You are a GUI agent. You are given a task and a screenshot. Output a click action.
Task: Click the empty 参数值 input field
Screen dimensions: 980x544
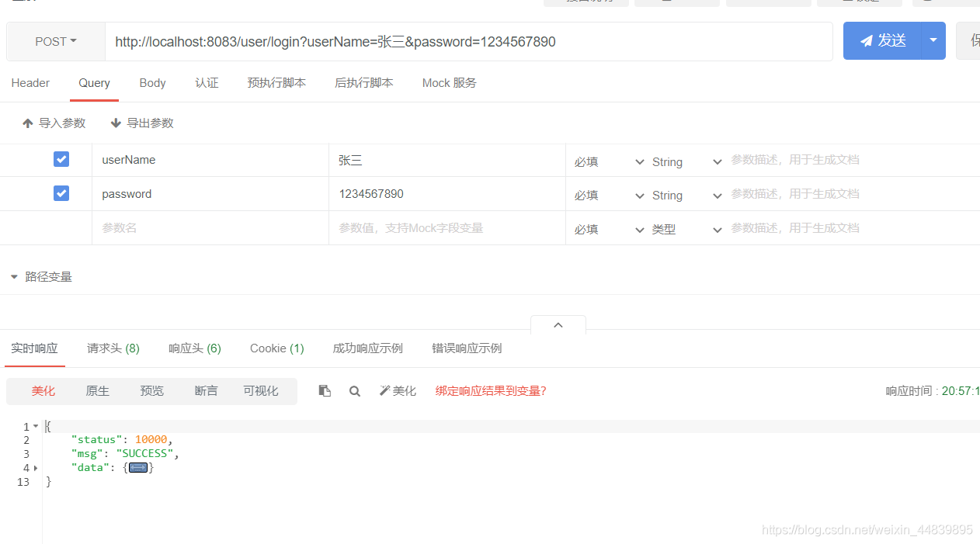tap(447, 228)
